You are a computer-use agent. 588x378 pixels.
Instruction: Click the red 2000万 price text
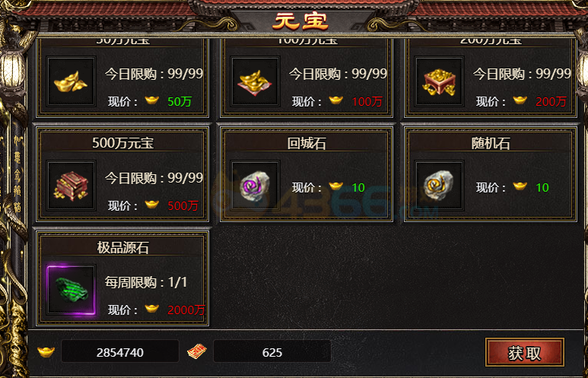coord(186,310)
